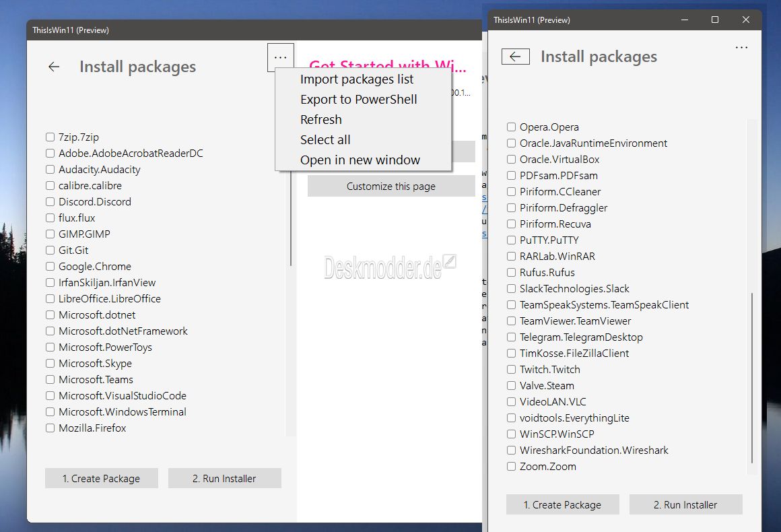The height and width of the screenshot is (532, 781).
Task: Tick the VideoLAN.VLC checkbox
Action: coord(511,401)
